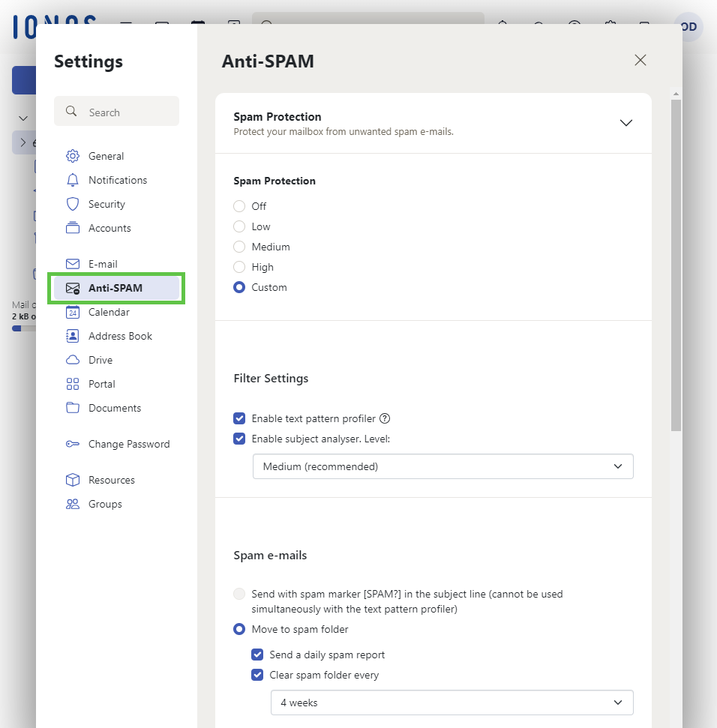Click the settings panel vertical scrollbar
The image size is (717, 728).
[x=676, y=262]
